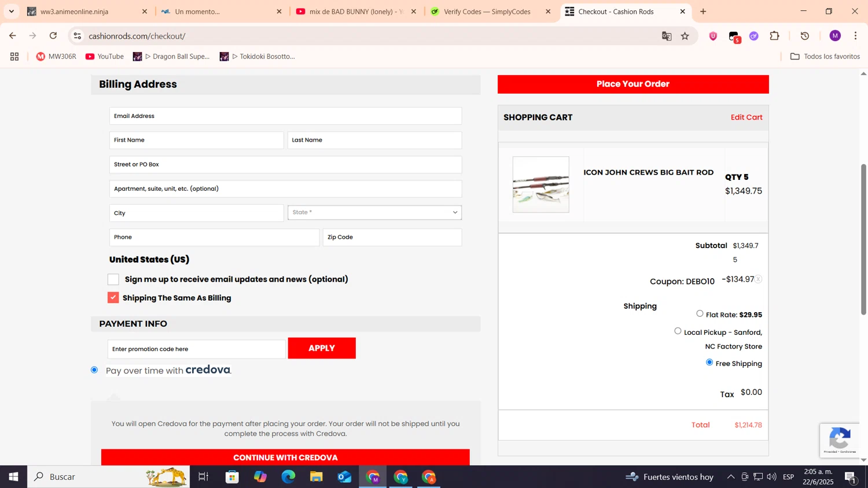Bookmark this page with star icon
This screenshot has height=488, width=868.
(x=685, y=36)
